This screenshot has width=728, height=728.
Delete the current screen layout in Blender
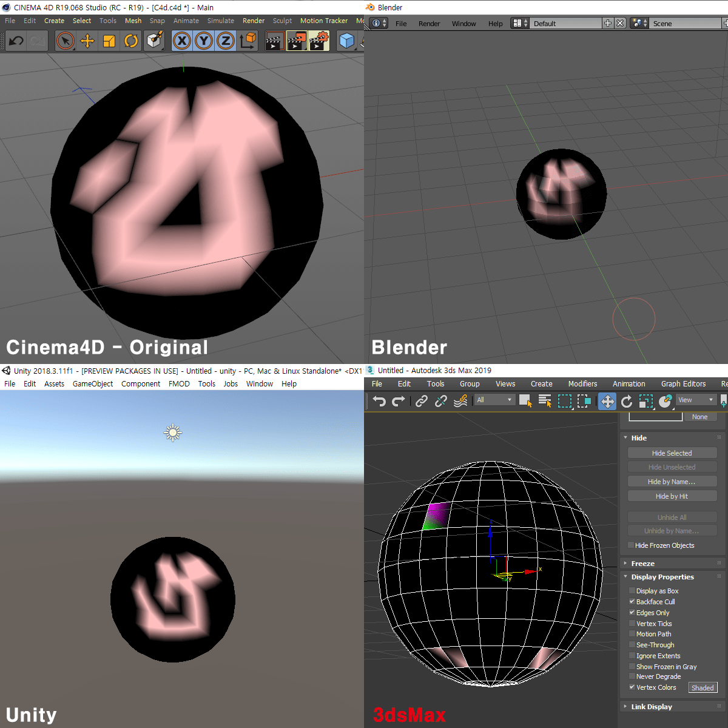[x=620, y=23]
